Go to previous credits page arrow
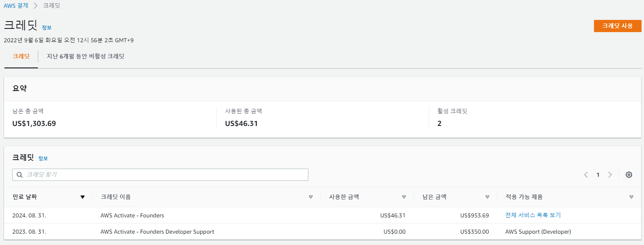The height and width of the screenshot is (245, 644). coord(586,175)
